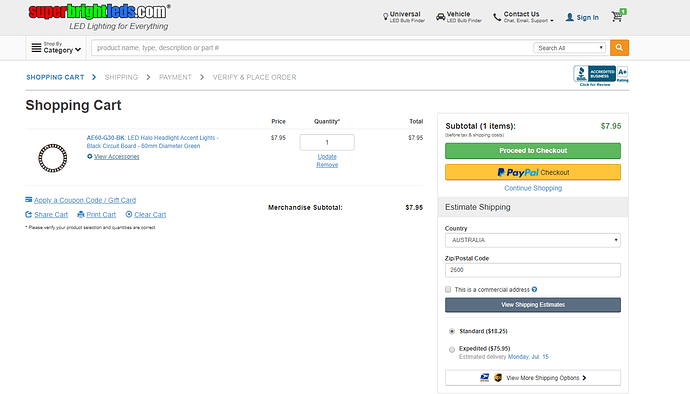The width and height of the screenshot is (690, 394).
Task: Click View Shipping Estimates button
Action: (x=533, y=305)
